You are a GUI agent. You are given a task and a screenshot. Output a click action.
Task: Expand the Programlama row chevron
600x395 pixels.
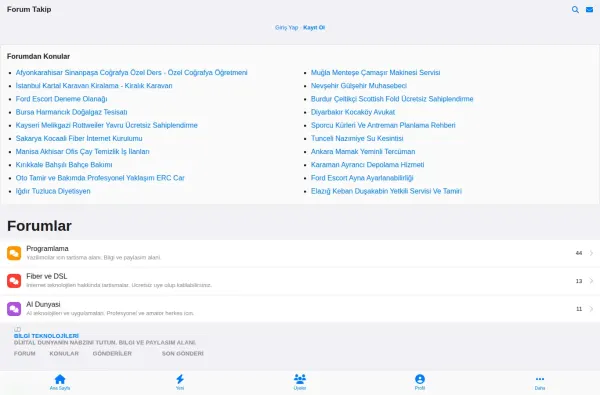click(591, 253)
